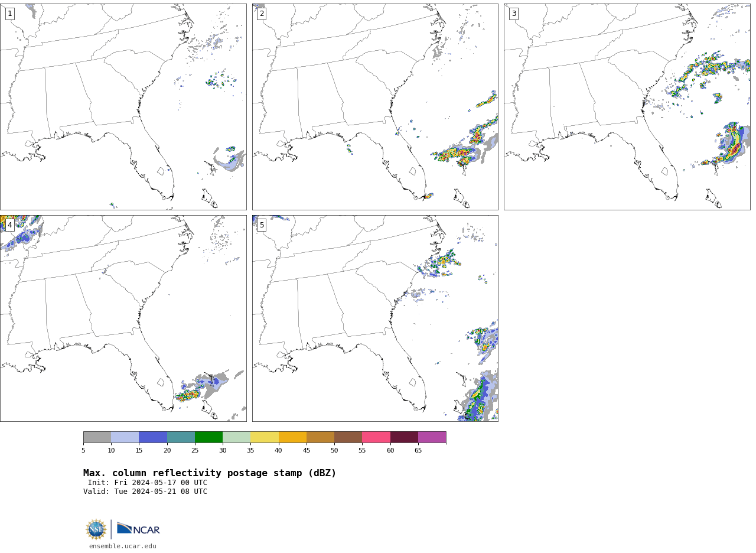Click the number 1 panel label
The height and width of the screenshot is (553, 756).
pos(9,14)
